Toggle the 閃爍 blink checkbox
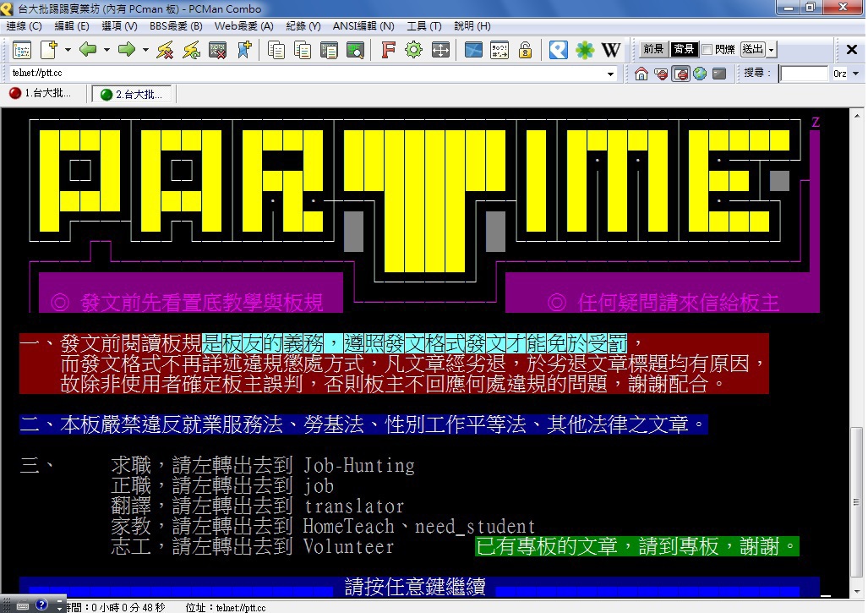Image resolution: width=868 pixels, height=613 pixels. pyautogui.click(x=707, y=50)
